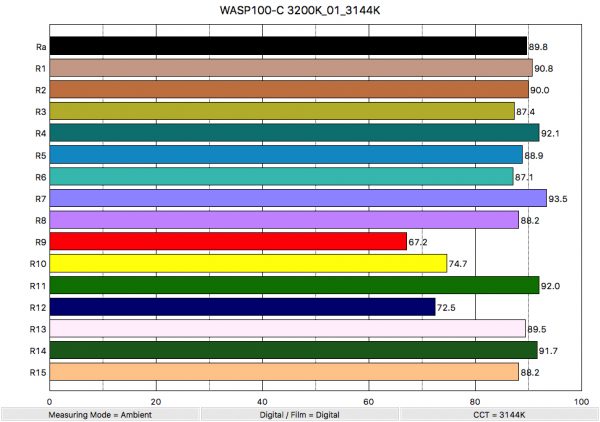Select the pale pink R13 bar
Screen dimensions: 600x422
(287, 328)
